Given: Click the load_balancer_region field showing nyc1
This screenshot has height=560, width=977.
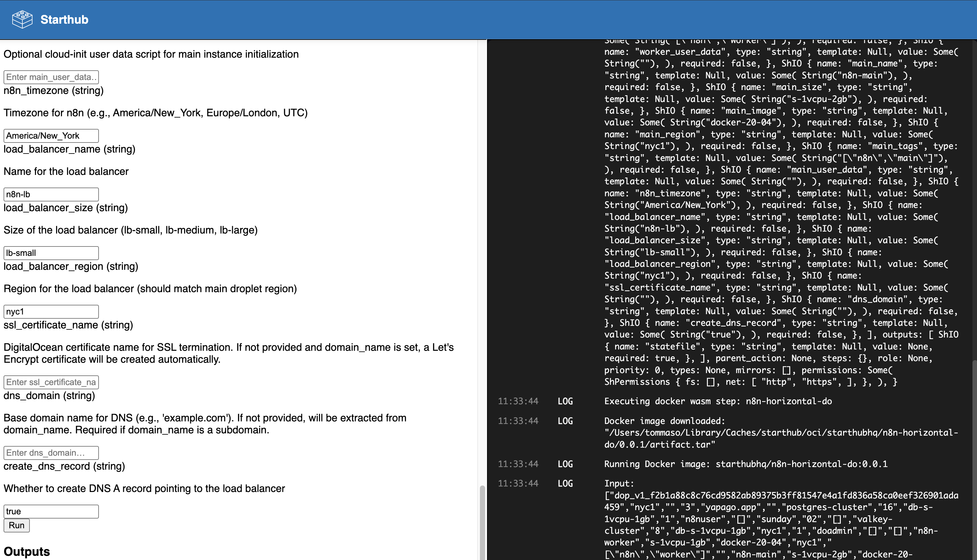Looking at the screenshot, I should [x=51, y=311].
